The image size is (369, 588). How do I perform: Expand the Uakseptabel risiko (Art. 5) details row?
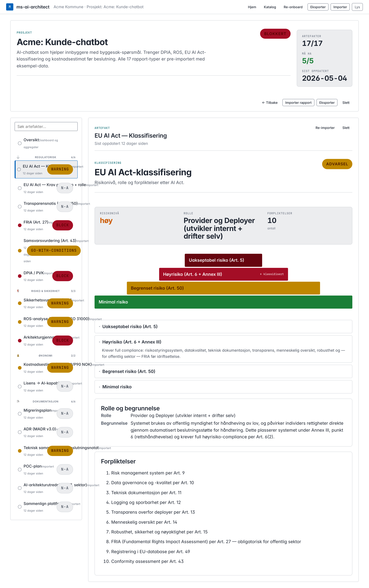point(223,327)
